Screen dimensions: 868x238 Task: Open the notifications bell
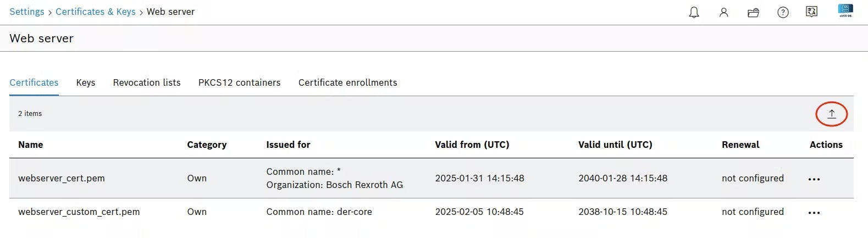coord(694,12)
